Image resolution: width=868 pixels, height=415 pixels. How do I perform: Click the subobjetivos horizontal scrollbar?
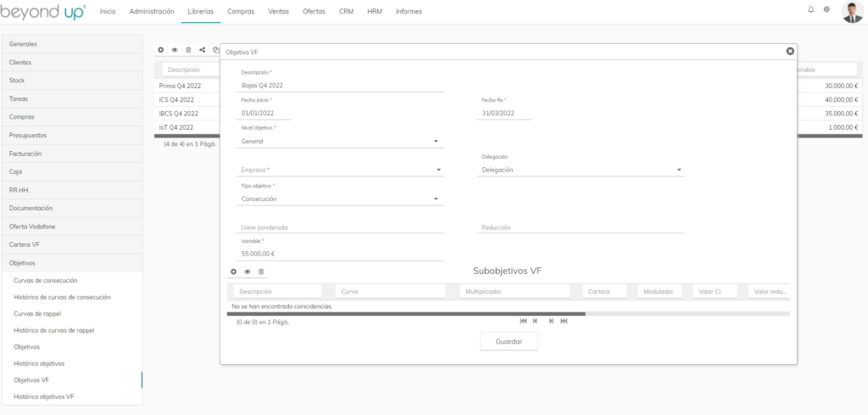pyautogui.click(x=406, y=314)
